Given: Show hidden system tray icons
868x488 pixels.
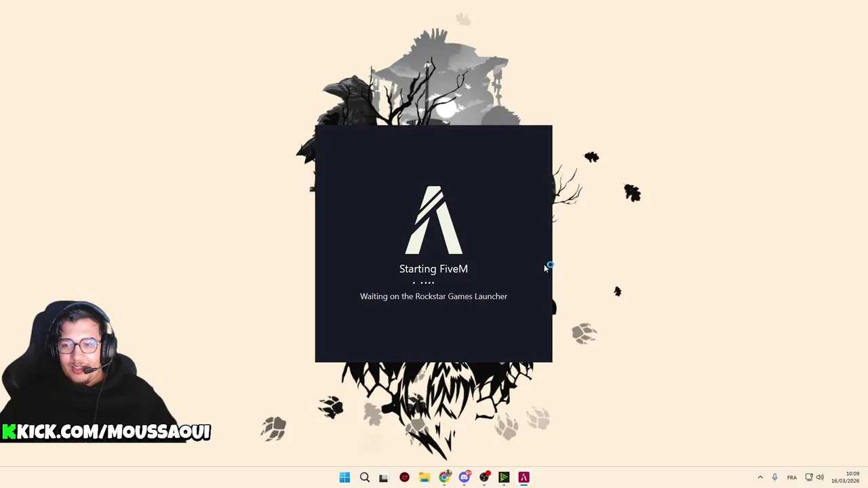Looking at the screenshot, I should click(760, 477).
